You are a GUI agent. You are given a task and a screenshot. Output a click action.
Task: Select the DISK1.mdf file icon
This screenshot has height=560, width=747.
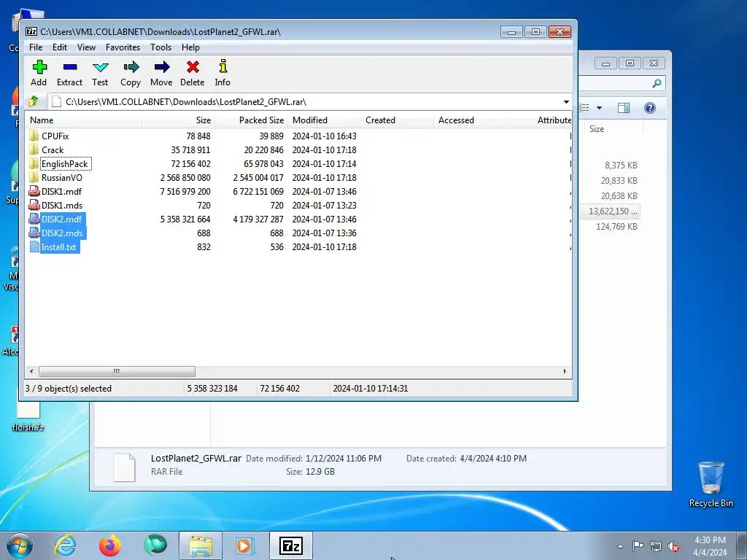pos(34,192)
